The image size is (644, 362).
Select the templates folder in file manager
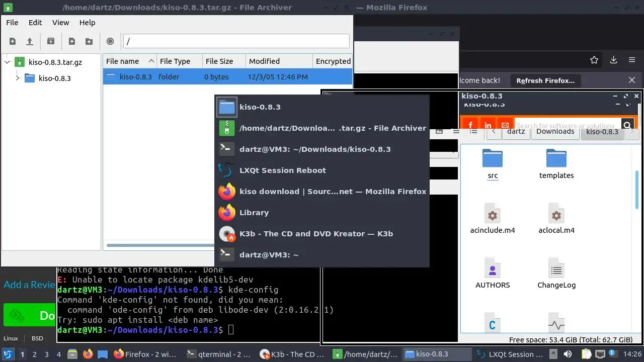tap(556, 164)
